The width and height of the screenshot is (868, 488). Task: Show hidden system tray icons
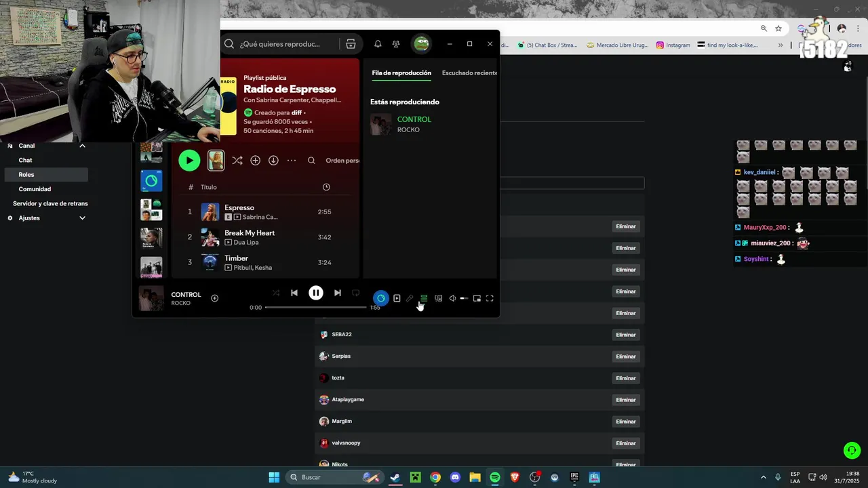(x=763, y=477)
